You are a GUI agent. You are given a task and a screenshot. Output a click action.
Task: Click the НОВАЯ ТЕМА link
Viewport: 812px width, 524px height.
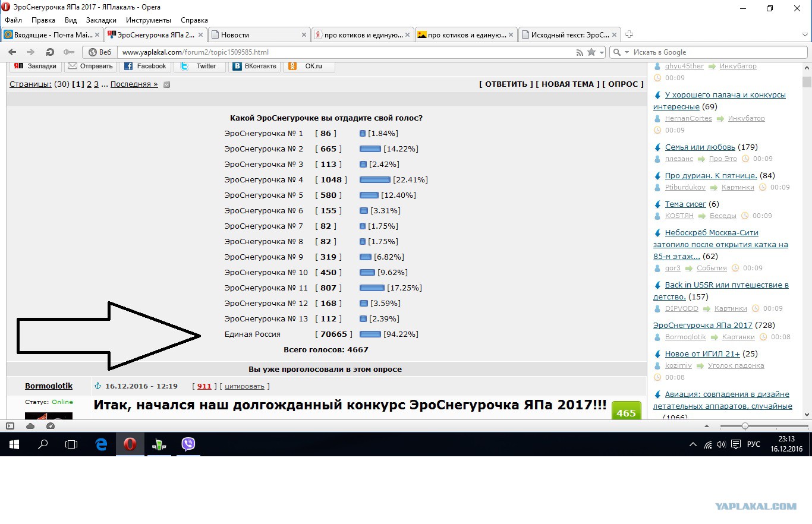click(x=568, y=84)
